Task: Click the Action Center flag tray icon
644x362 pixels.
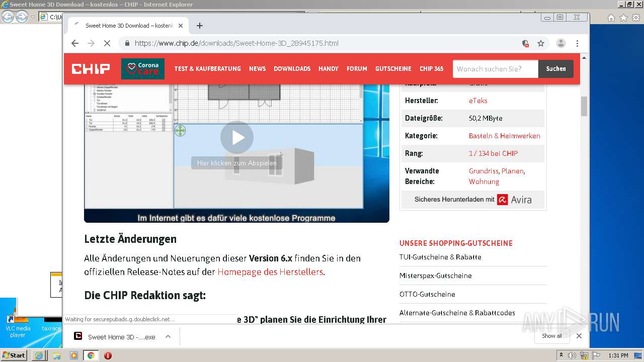Action: 596,355
